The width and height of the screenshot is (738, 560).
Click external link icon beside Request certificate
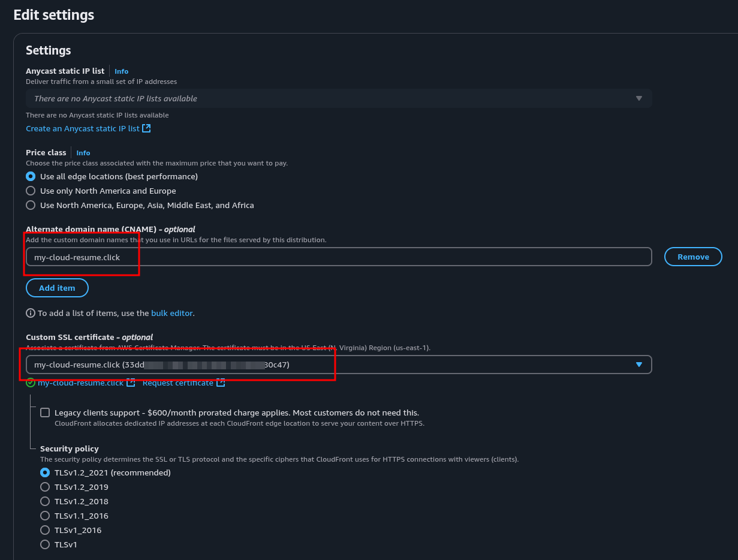click(x=221, y=383)
